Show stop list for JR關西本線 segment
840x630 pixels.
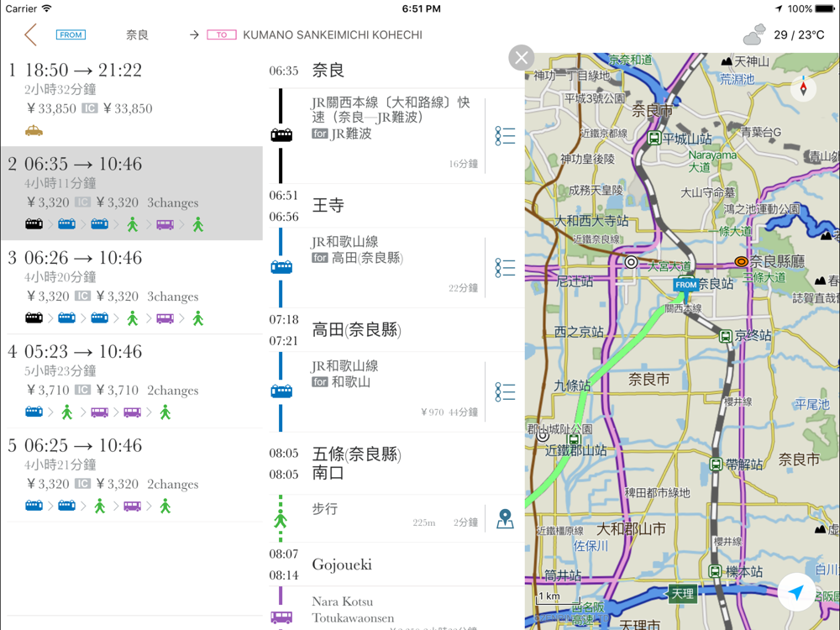[x=505, y=136]
